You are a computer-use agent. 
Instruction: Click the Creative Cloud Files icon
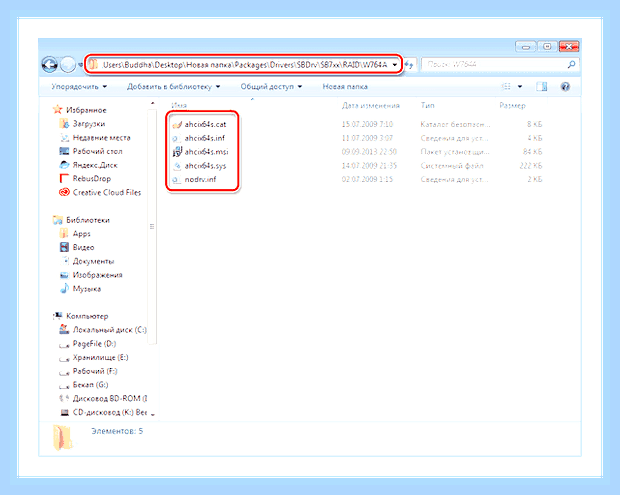click(64, 193)
